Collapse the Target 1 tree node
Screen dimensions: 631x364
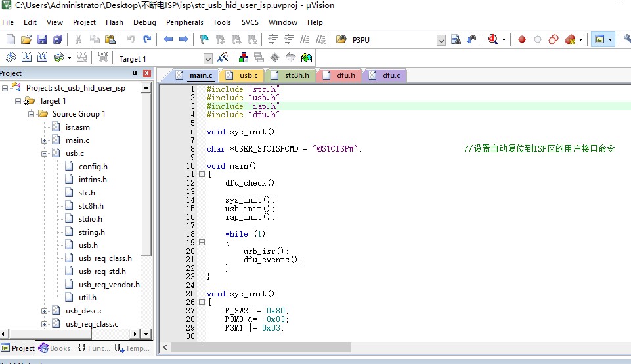18,101
